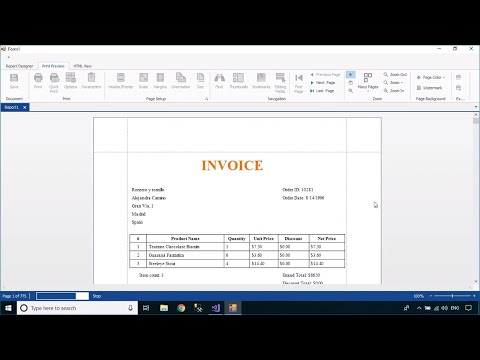Click the lower Export group icon

(459, 88)
